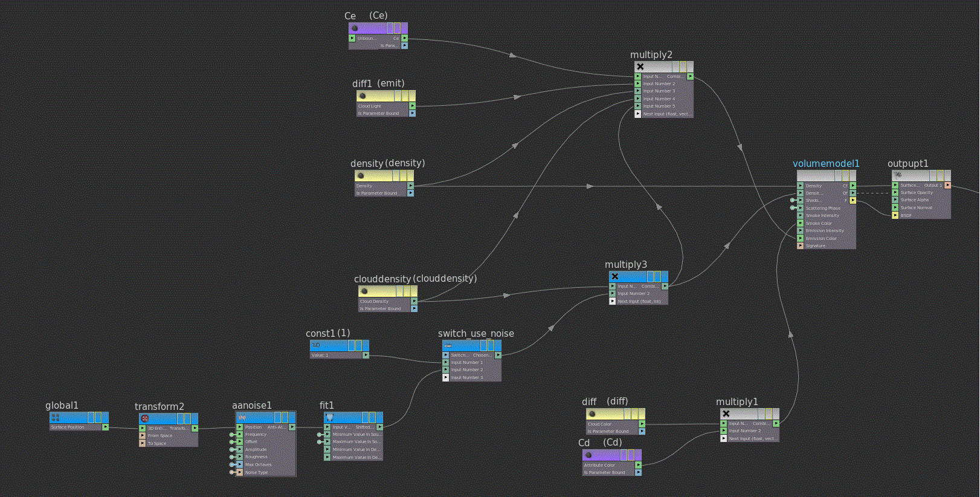Click multiply2's Next Input connector
980x497 pixels.
pos(638,114)
